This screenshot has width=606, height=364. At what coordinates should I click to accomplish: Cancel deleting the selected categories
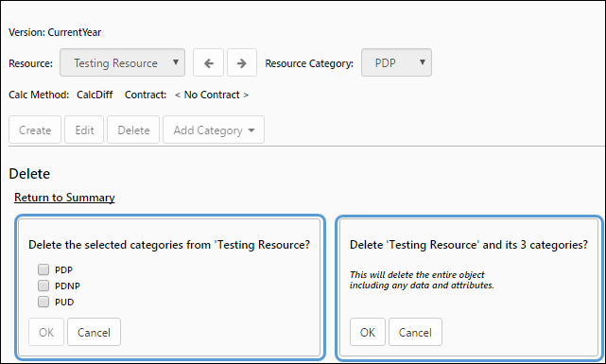point(94,332)
